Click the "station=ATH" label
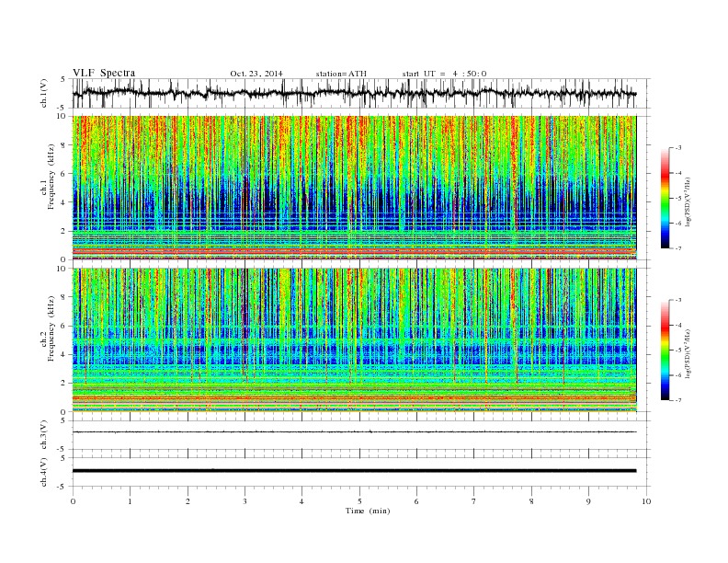This screenshot has width=728, height=563. [x=341, y=74]
